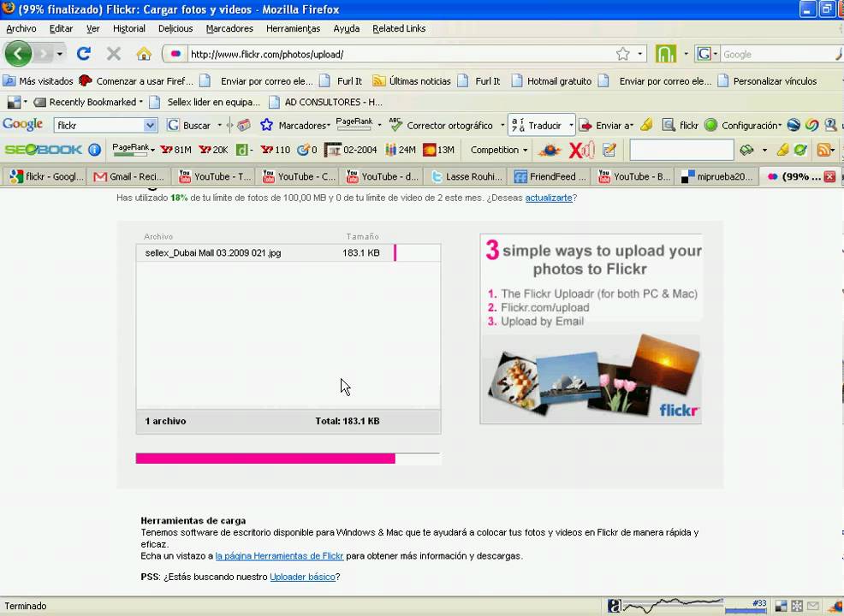
Task: Click the Comenzar a usar Firefox bookmark
Action: pos(135,81)
